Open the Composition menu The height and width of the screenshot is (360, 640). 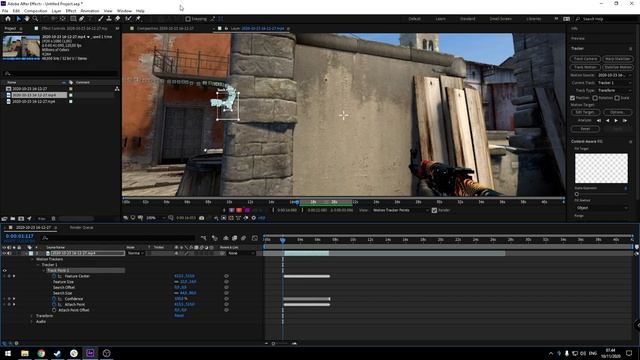(36, 11)
